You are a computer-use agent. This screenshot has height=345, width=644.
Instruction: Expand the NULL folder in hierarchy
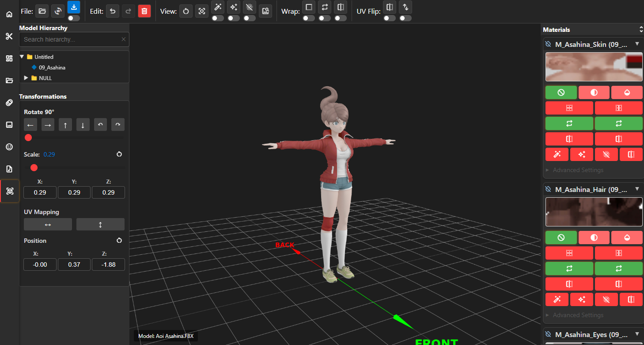[27, 78]
